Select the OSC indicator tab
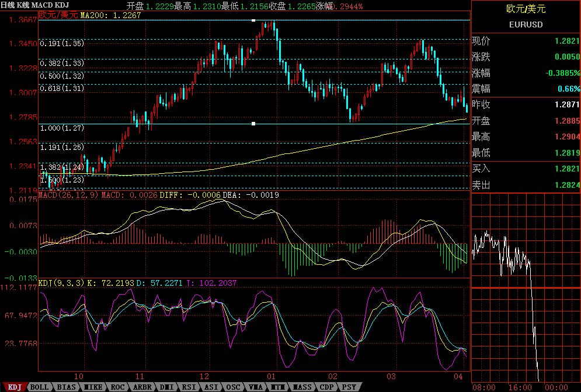 [232, 387]
